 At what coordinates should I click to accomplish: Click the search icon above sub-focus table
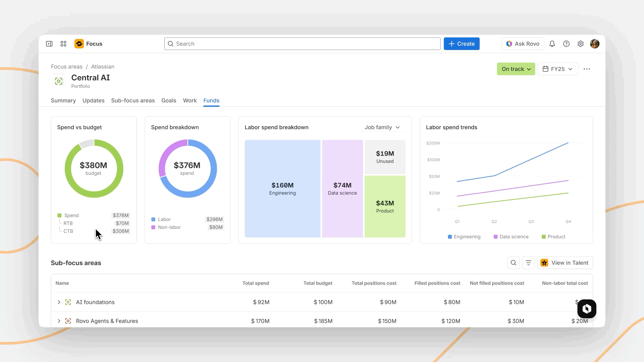(x=513, y=263)
